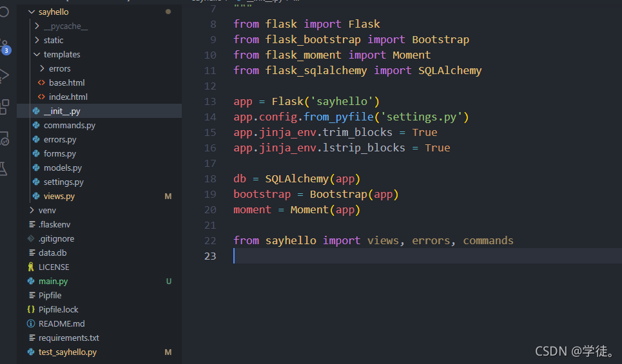Open Search icon in activity bar

(4, 12)
